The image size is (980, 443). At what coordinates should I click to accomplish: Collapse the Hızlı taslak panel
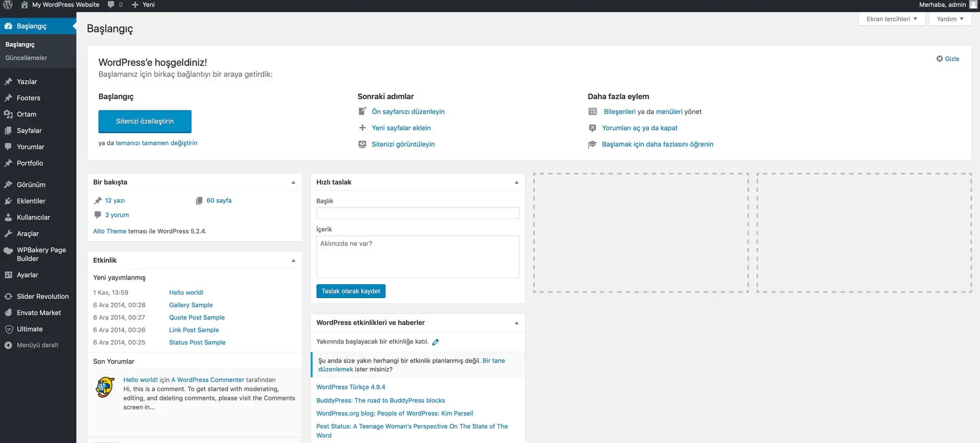click(516, 182)
